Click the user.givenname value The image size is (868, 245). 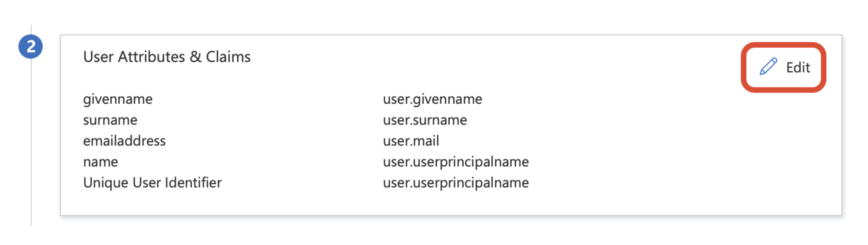click(433, 100)
